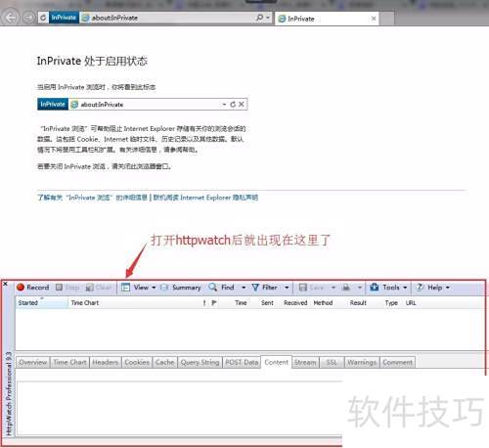Switch to the POST Data tab
This screenshot has height=448, width=489.
click(x=242, y=362)
